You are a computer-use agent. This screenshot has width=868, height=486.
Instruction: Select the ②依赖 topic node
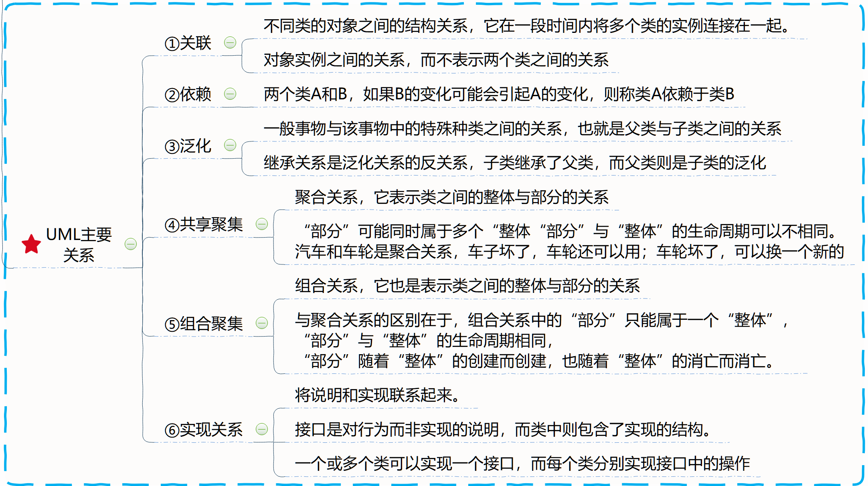click(x=188, y=95)
